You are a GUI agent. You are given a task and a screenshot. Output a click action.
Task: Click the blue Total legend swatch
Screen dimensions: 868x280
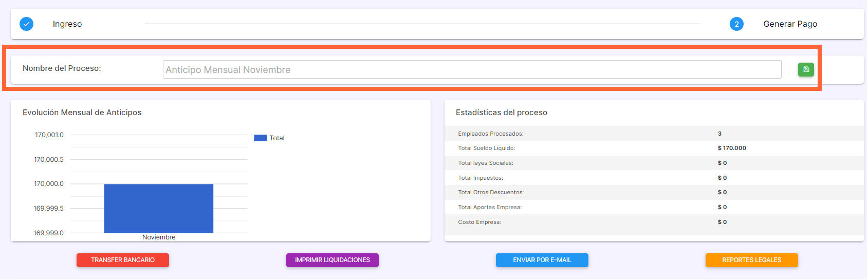[261, 138]
